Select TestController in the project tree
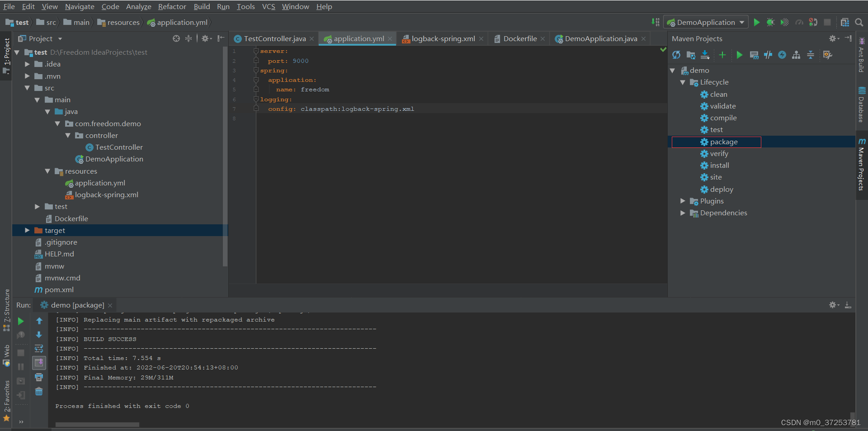 (x=118, y=147)
